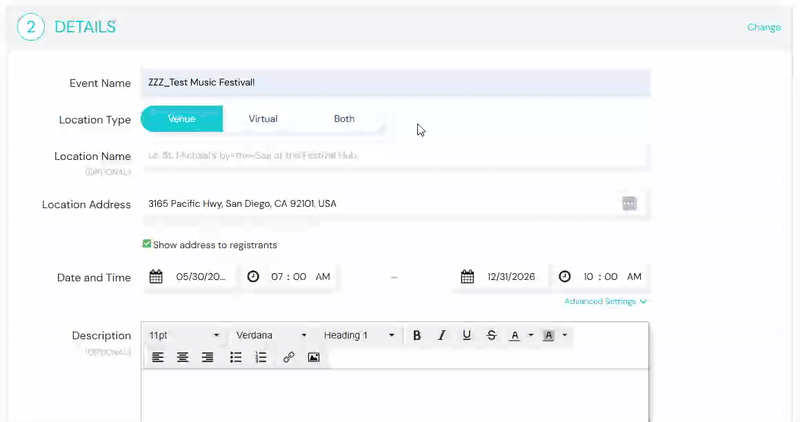800x422 pixels.
Task: Open the end date calendar icon
Action: coord(467,277)
